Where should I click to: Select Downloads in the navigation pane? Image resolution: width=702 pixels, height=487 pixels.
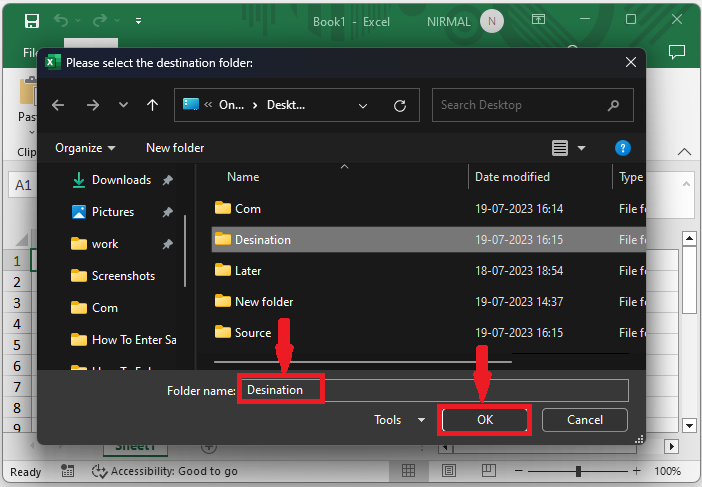click(121, 180)
